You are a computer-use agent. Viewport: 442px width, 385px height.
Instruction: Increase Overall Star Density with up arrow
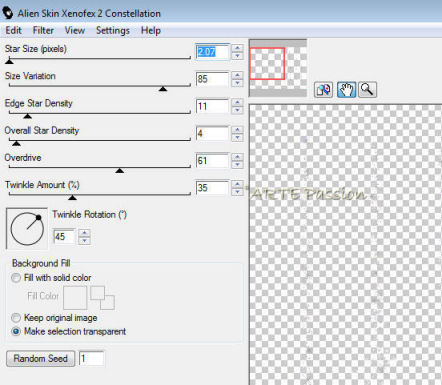coord(237,130)
